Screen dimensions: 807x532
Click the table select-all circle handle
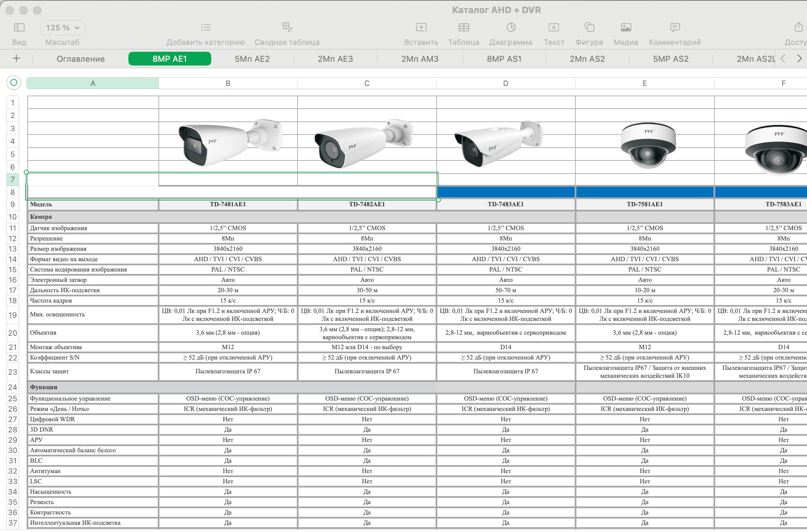14,82
